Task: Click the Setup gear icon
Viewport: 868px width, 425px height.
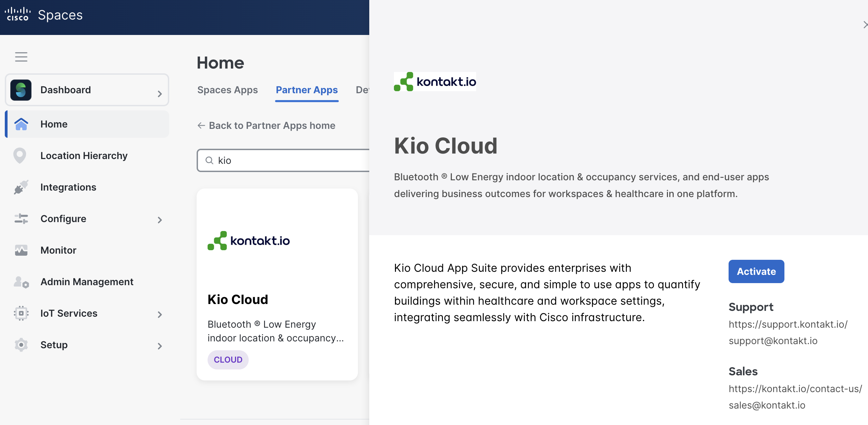Action: click(x=21, y=345)
